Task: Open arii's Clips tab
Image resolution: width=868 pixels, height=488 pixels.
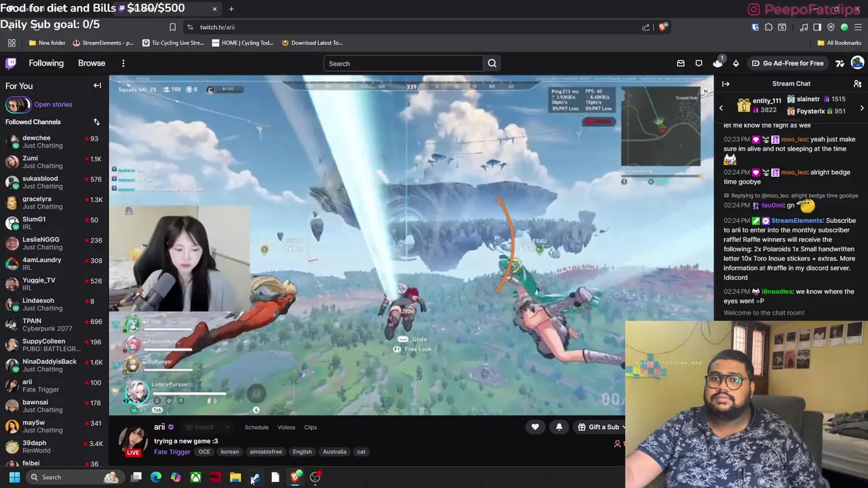Action: [x=310, y=427]
